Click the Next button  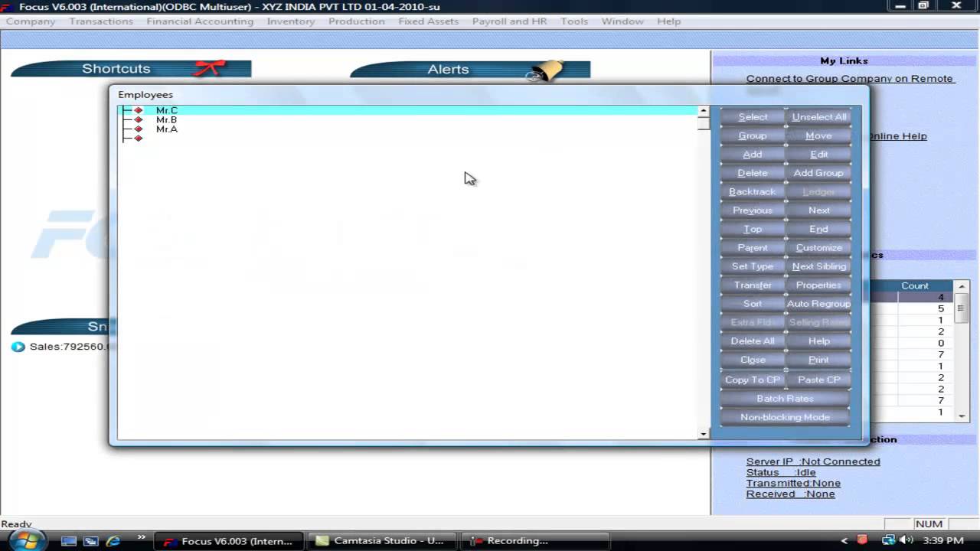click(818, 210)
